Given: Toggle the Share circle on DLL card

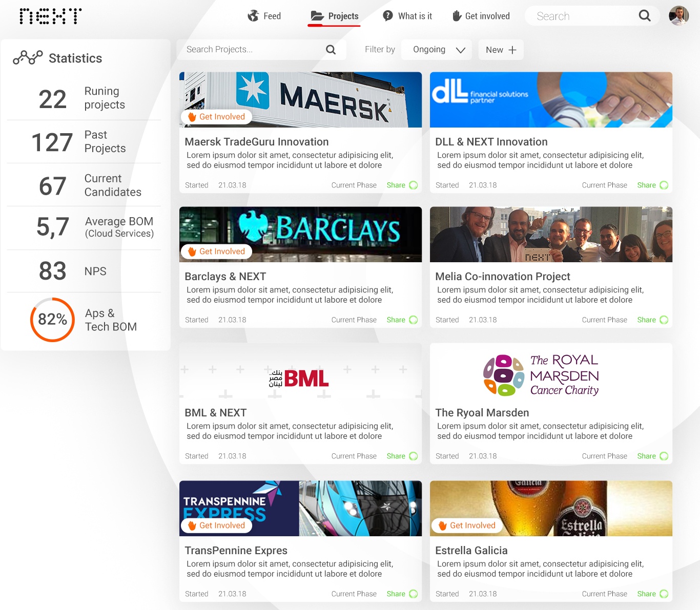Looking at the screenshot, I should [664, 185].
